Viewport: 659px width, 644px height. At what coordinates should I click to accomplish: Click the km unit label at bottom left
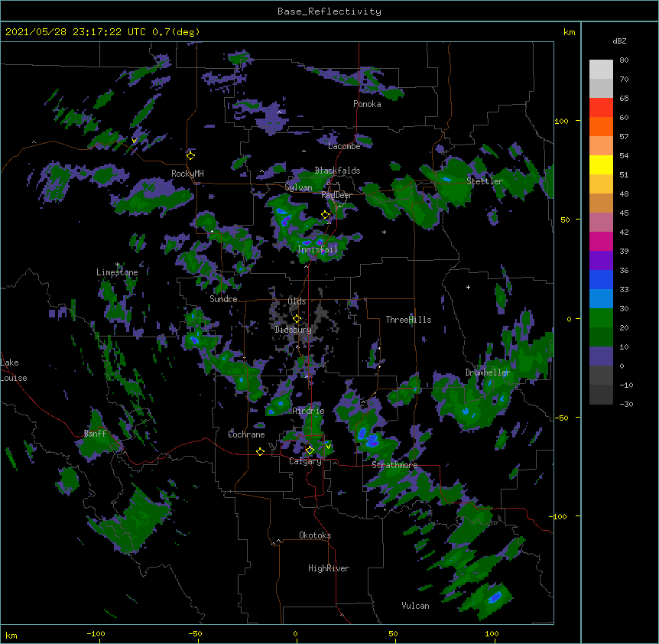[x=11, y=635]
